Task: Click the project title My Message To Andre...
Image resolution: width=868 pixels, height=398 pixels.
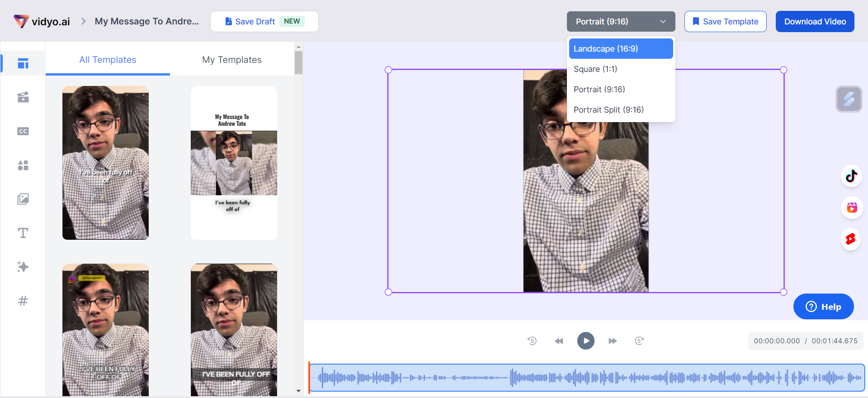Action: click(147, 21)
